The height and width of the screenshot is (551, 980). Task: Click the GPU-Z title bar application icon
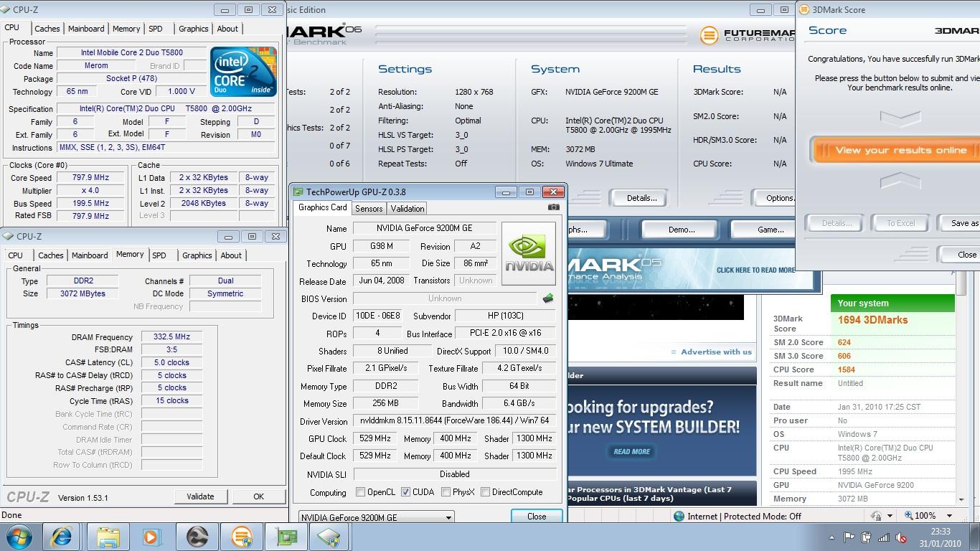298,192
